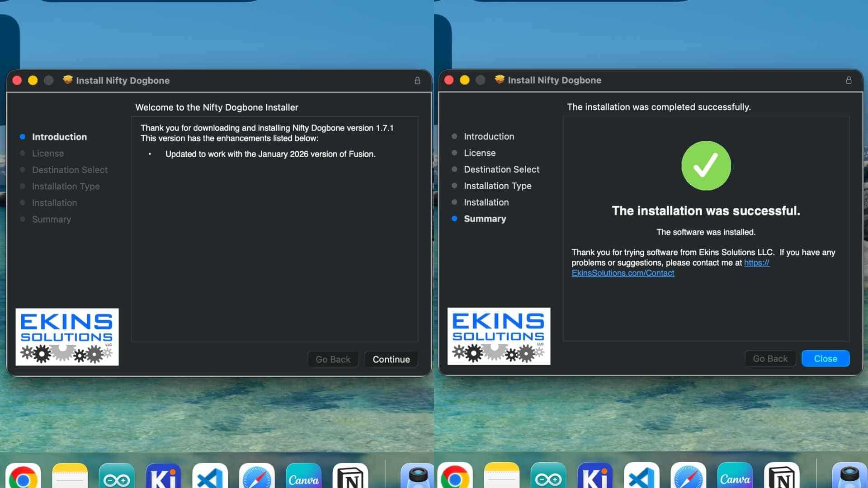The image size is (868, 488).
Task: Click Continue in the Welcome installer
Action: tap(391, 359)
